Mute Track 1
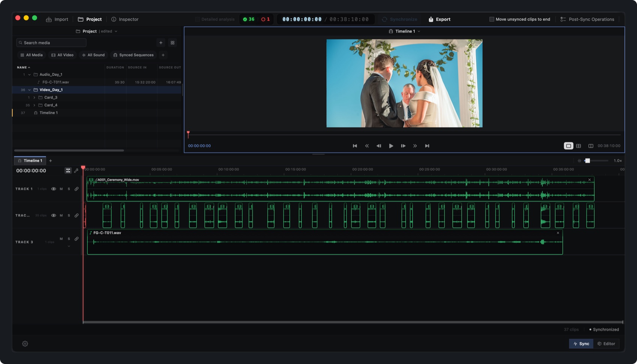 [61, 189]
